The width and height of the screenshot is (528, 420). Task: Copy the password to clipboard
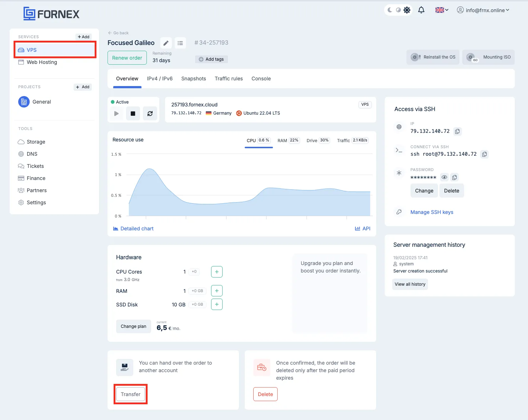click(454, 177)
